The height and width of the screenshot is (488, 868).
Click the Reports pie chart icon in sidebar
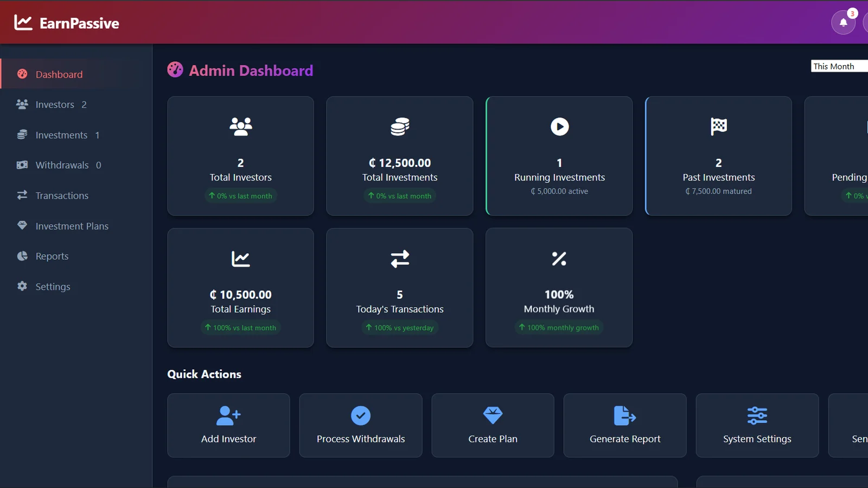22,256
